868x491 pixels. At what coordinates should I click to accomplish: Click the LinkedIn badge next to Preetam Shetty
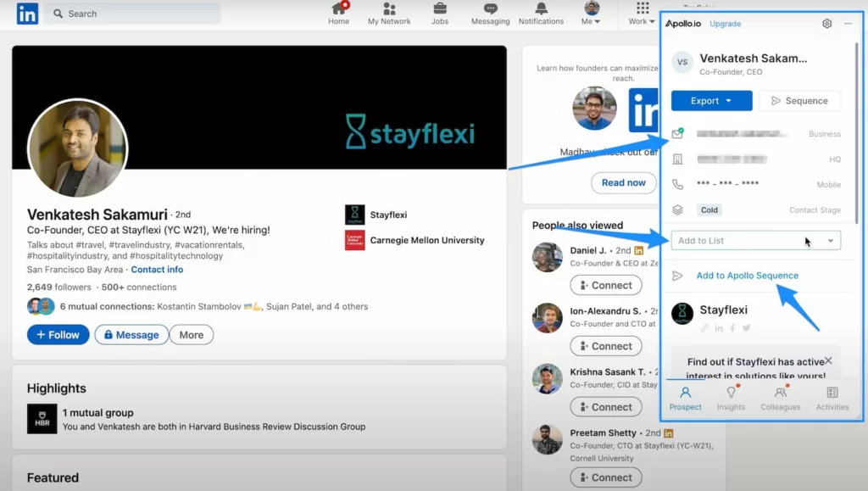click(669, 432)
